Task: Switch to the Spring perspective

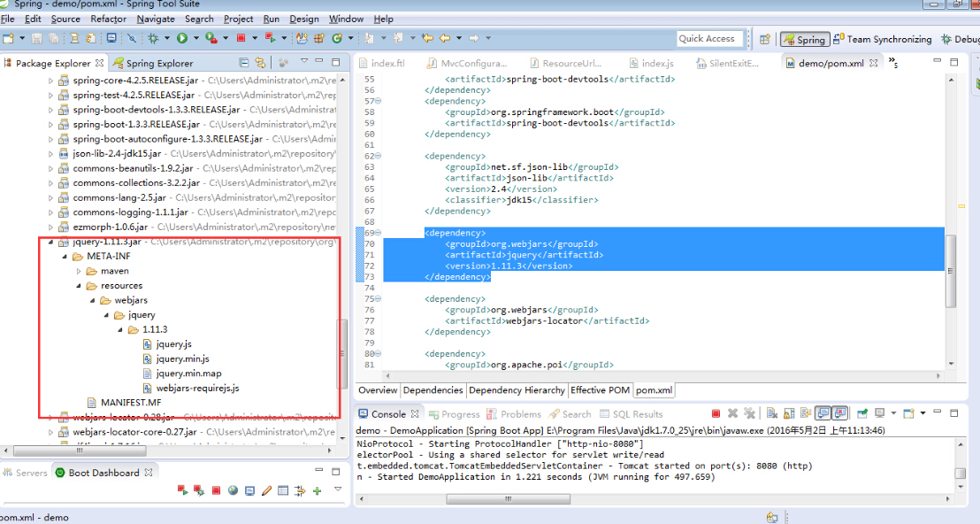Action: 805,40
